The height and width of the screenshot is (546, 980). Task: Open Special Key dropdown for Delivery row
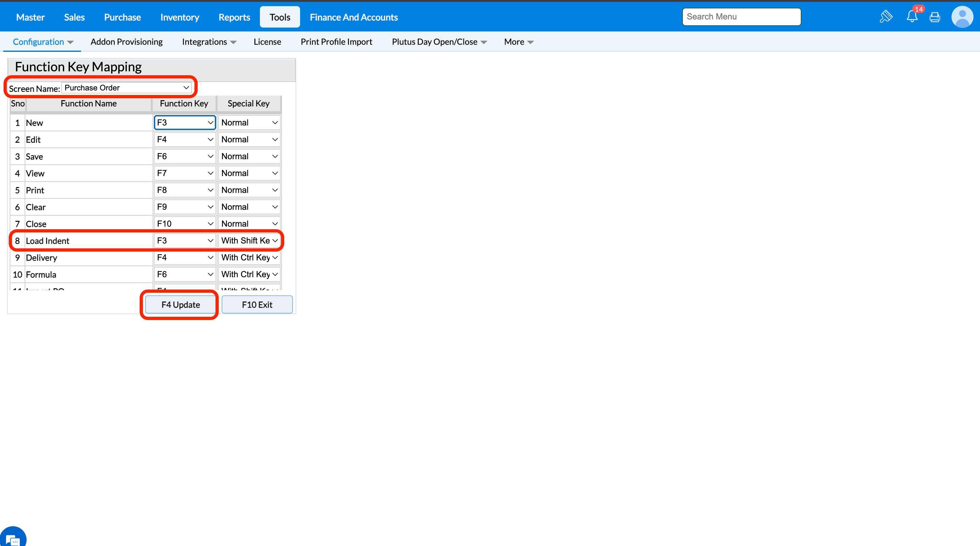(249, 257)
